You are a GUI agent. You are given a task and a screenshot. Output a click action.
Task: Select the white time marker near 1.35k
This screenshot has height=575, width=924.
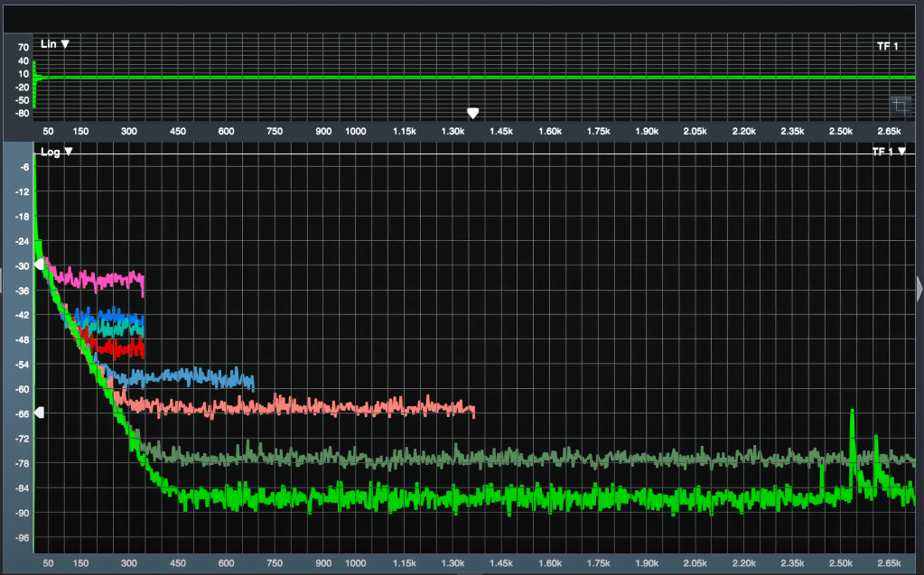point(472,113)
